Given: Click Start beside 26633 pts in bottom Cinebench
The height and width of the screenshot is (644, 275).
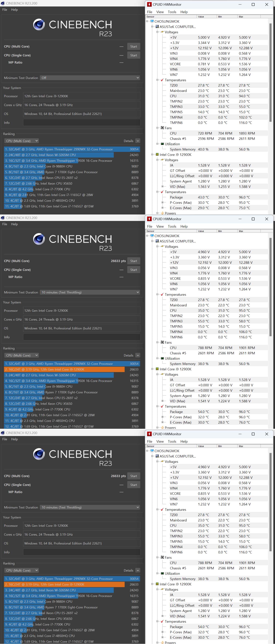Looking at the screenshot, I should point(133,476).
